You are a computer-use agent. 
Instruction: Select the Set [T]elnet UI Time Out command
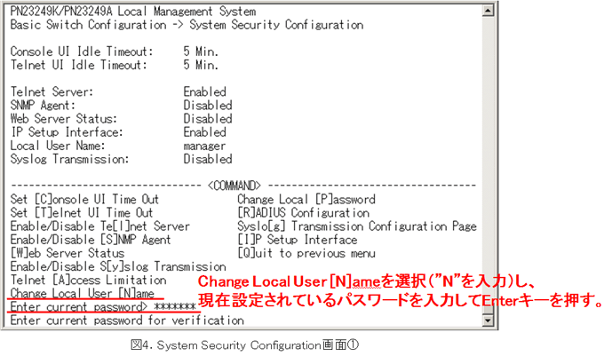(81, 213)
